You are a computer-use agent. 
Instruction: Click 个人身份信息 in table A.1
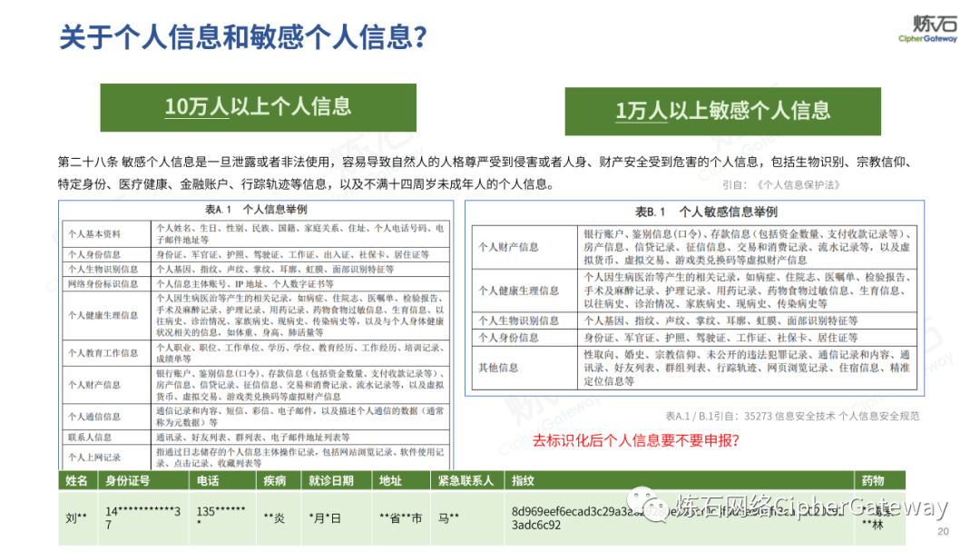point(94,254)
